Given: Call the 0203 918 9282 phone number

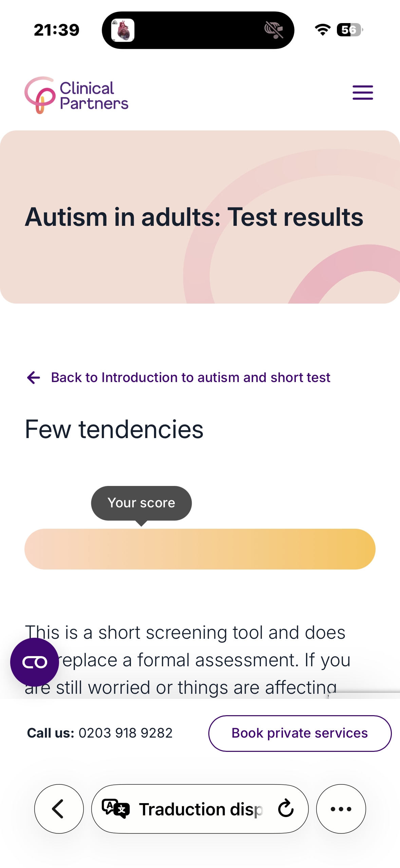Looking at the screenshot, I should [125, 733].
